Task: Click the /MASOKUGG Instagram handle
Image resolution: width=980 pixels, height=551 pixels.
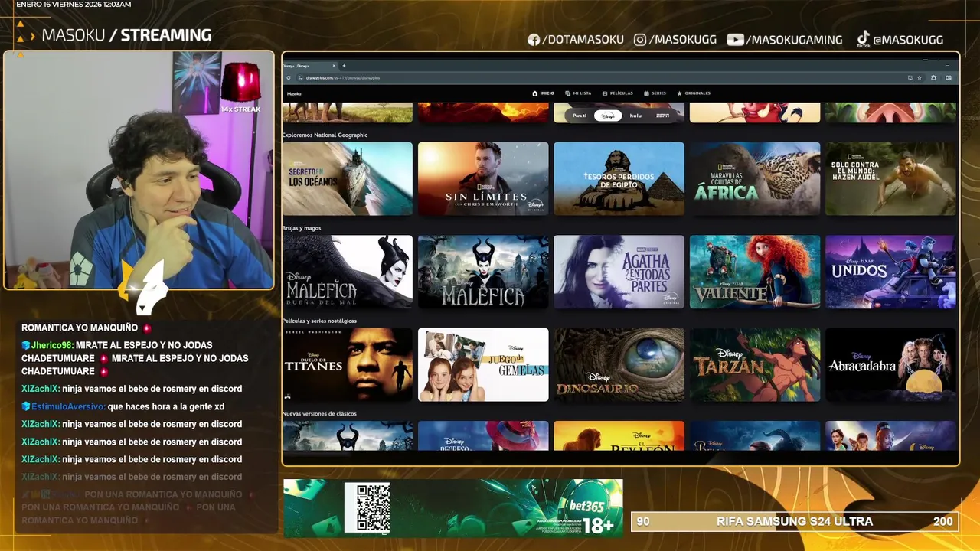Action: (682, 40)
